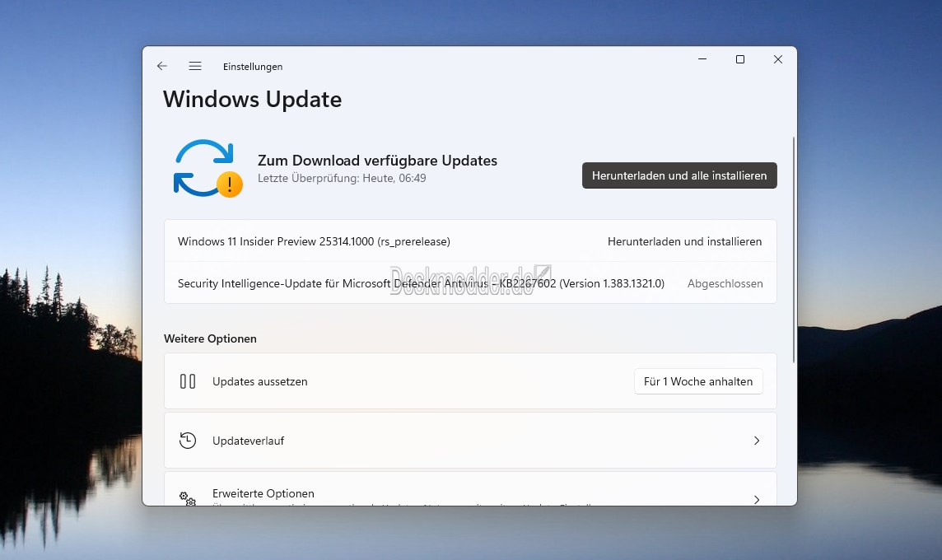Click the Updates aussetzen label
The height and width of the screenshot is (560, 942).
click(x=259, y=381)
